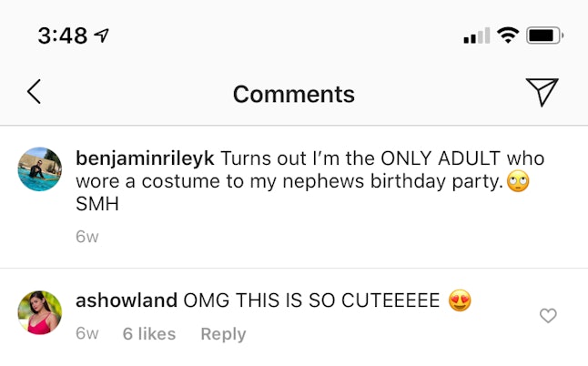
Task: Open the ashowland username link
Action: click(127, 300)
